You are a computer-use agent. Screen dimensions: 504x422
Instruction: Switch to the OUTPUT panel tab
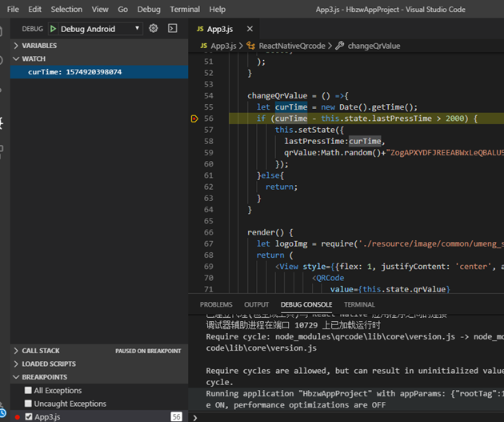click(x=257, y=304)
